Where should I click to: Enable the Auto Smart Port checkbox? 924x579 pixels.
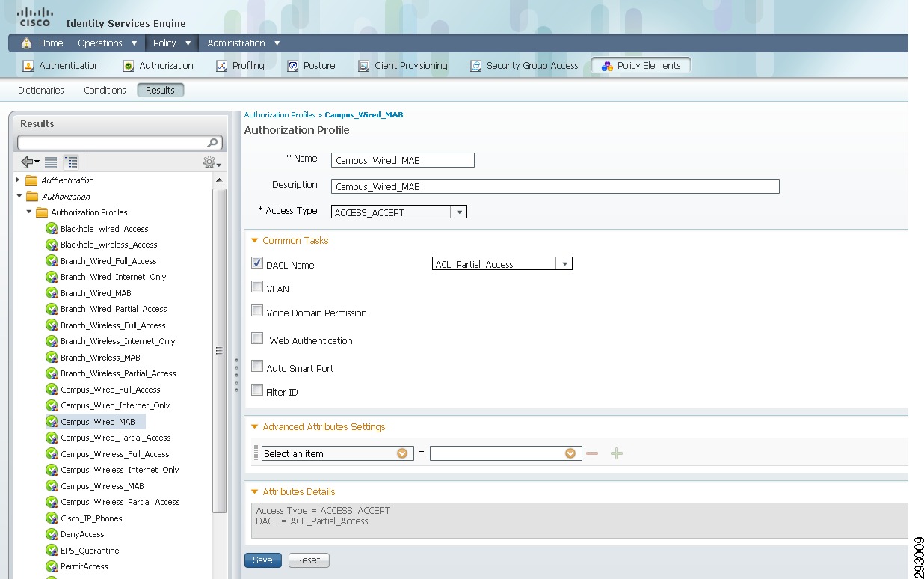coord(257,366)
